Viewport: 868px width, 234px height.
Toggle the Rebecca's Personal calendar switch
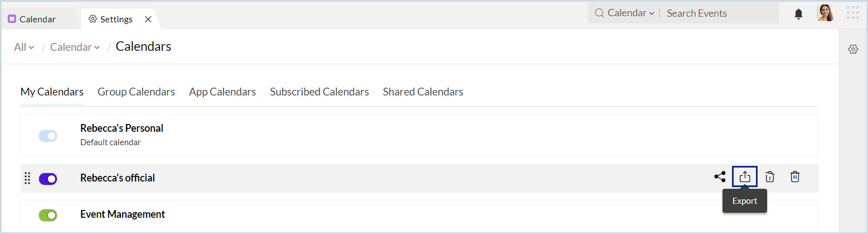tap(48, 136)
